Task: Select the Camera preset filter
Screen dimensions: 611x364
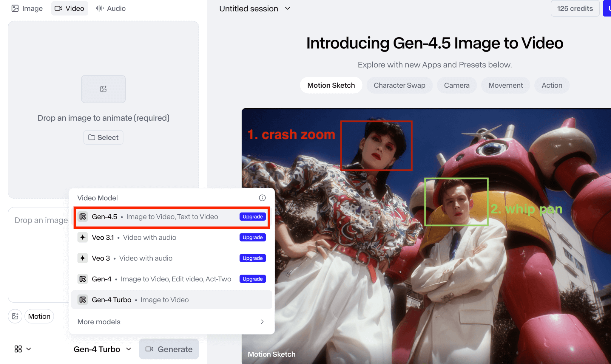Action: pos(456,85)
